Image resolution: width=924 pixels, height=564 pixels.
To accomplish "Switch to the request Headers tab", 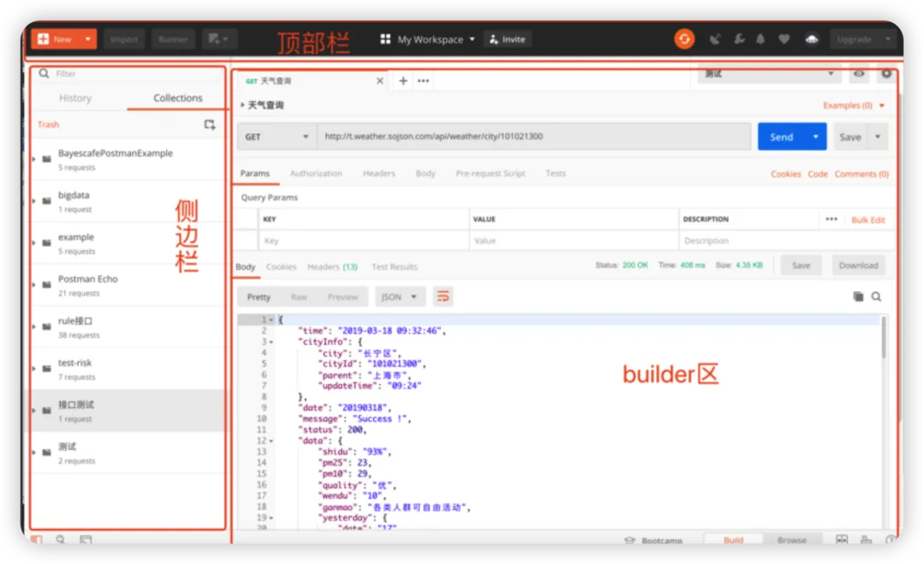I will pos(379,173).
